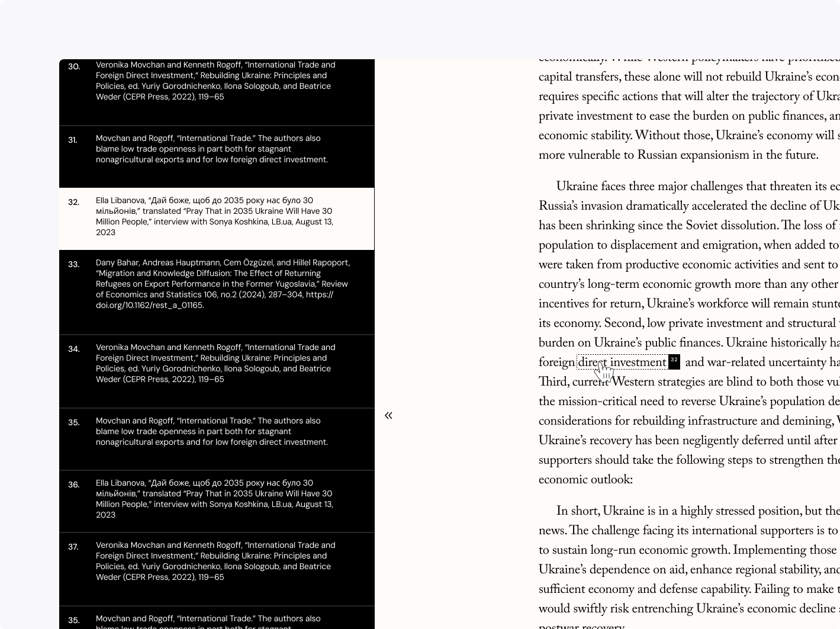Select footnote 30 Movchan and Rogoff citation

(217, 92)
